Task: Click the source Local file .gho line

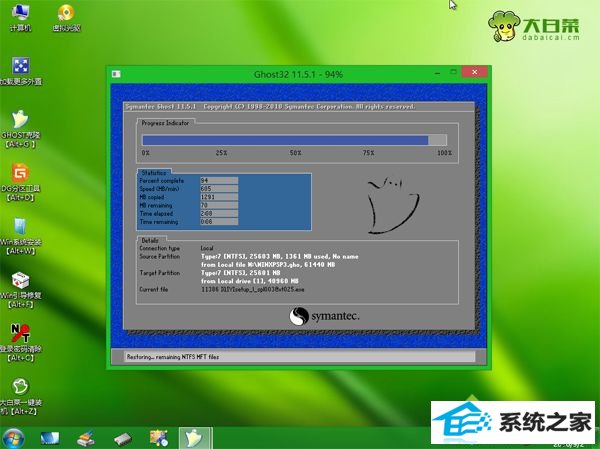Action: (268, 265)
